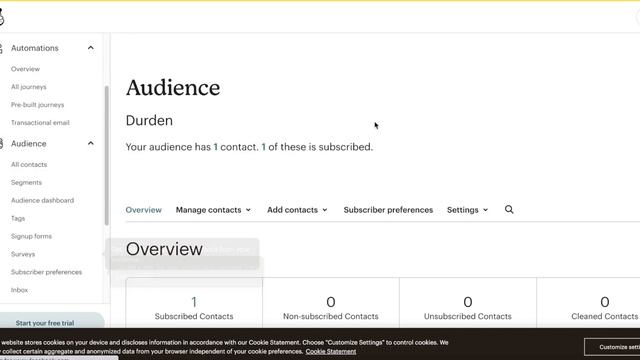
Task: Click the search magnifier icon
Action: pos(509,209)
